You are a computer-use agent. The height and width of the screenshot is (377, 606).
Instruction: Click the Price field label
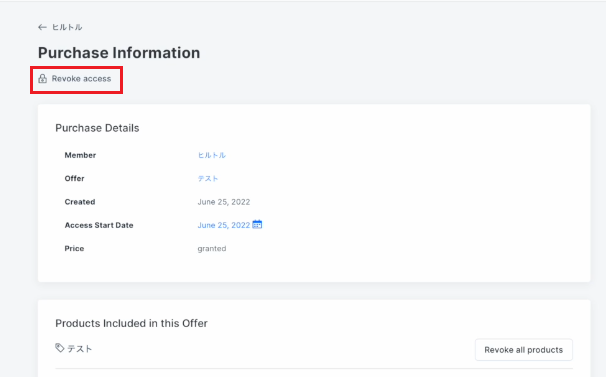tap(74, 249)
